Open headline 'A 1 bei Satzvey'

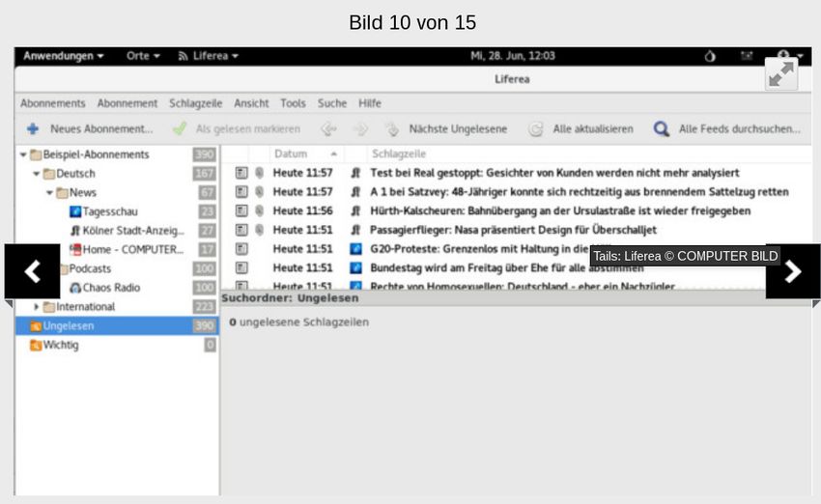point(580,192)
